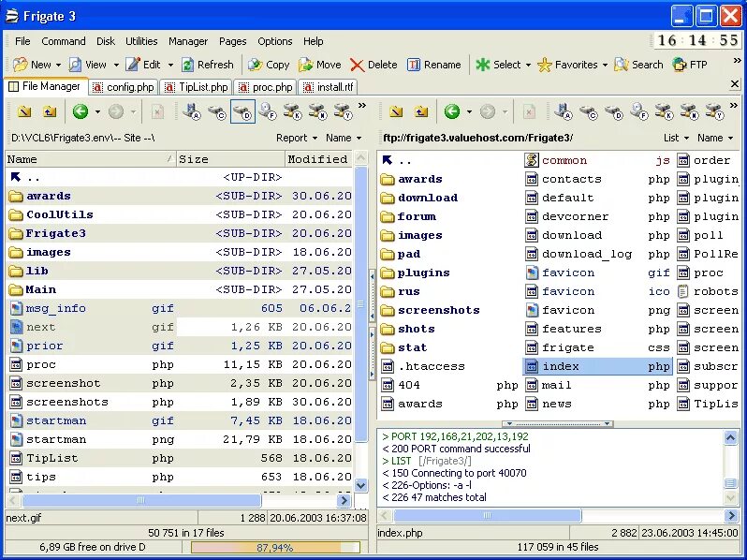Switch right panel to drive C
The width and height of the screenshot is (747, 560).
[x=589, y=111]
